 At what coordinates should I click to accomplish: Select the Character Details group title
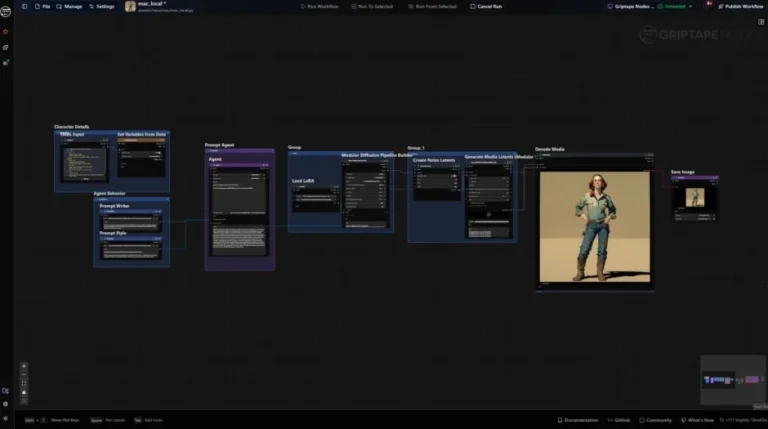tap(72, 127)
